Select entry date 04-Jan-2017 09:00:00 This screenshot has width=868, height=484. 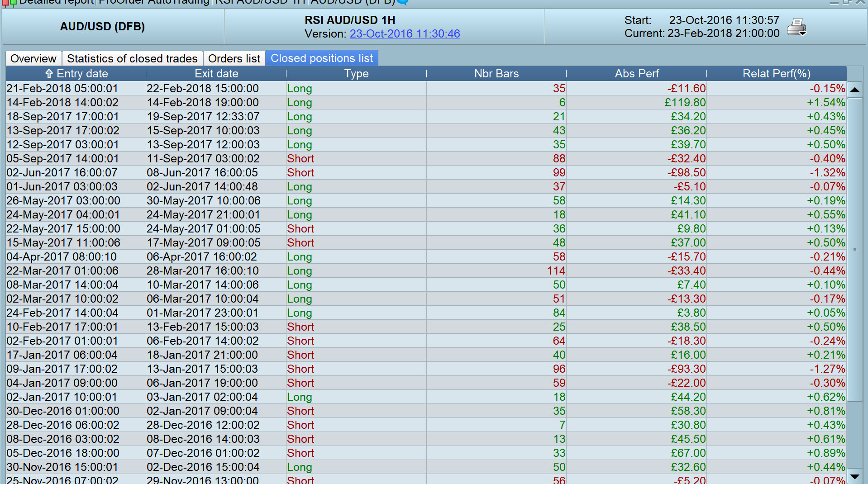[x=62, y=383]
